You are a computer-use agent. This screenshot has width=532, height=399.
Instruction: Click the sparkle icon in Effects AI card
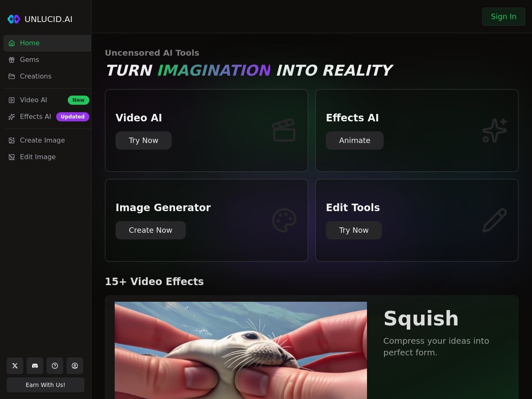coord(494,130)
